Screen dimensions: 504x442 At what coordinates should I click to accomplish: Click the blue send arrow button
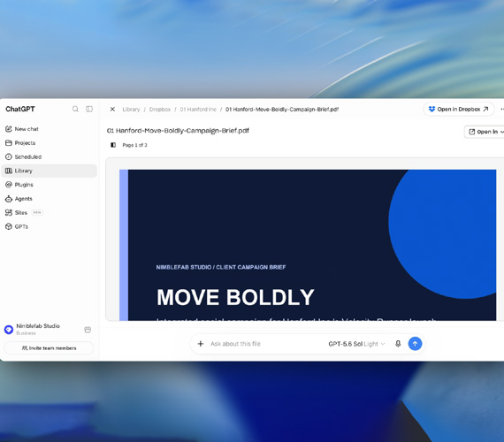(x=415, y=344)
